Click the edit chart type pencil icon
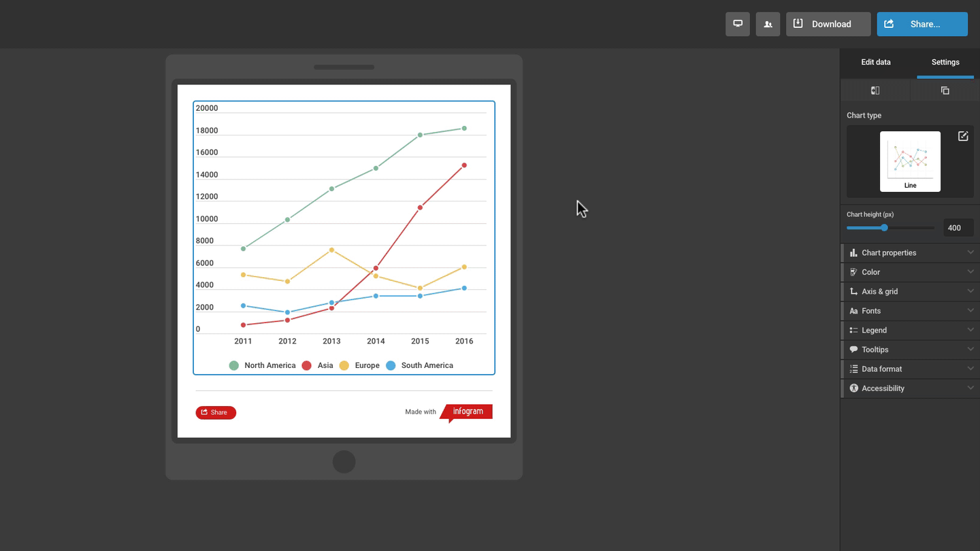Image resolution: width=980 pixels, height=551 pixels. (963, 136)
